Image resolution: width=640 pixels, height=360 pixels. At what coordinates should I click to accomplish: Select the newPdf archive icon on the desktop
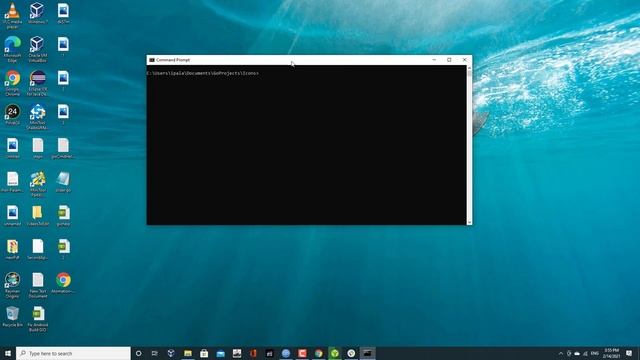click(x=13, y=249)
